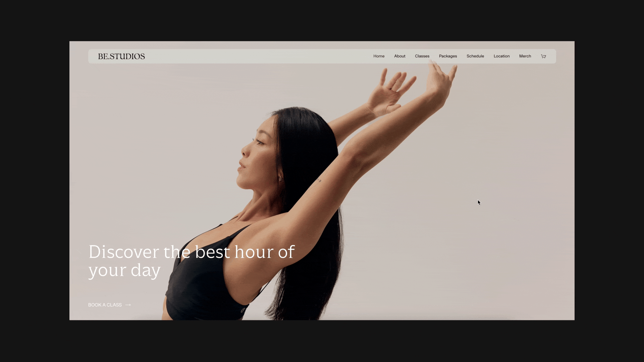
Task: Select Classes in the navigation bar
Action: pos(422,56)
